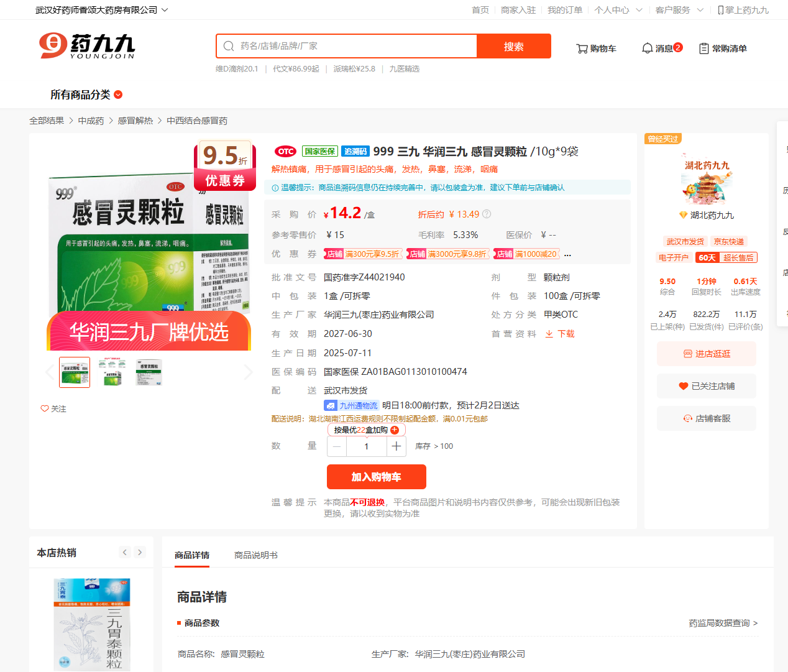This screenshot has width=788, height=672.
Task: Show next product thumbnail with right arrow
Action: (x=248, y=372)
